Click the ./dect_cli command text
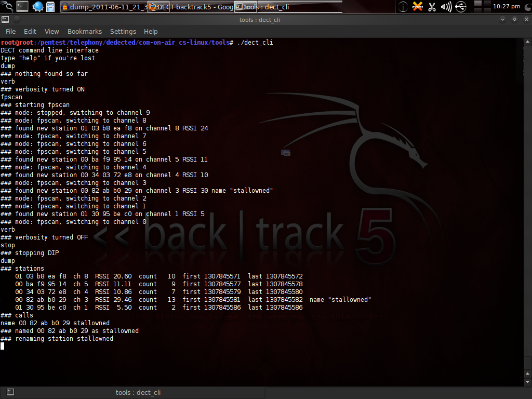Screen dimensions: 532x399 coord(255,43)
